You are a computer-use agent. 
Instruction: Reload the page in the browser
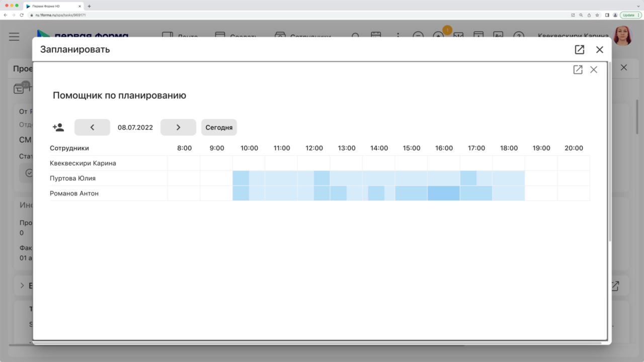pos(22,15)
